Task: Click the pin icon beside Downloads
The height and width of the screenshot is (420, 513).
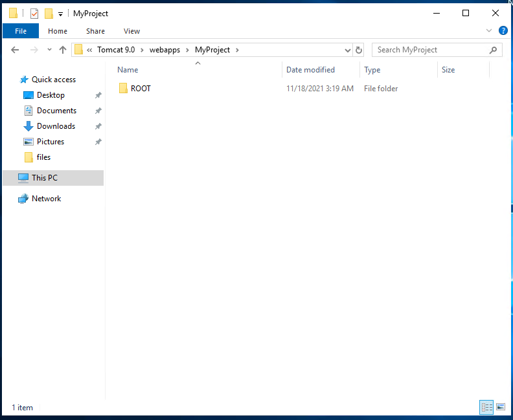Action: point(98,126)
